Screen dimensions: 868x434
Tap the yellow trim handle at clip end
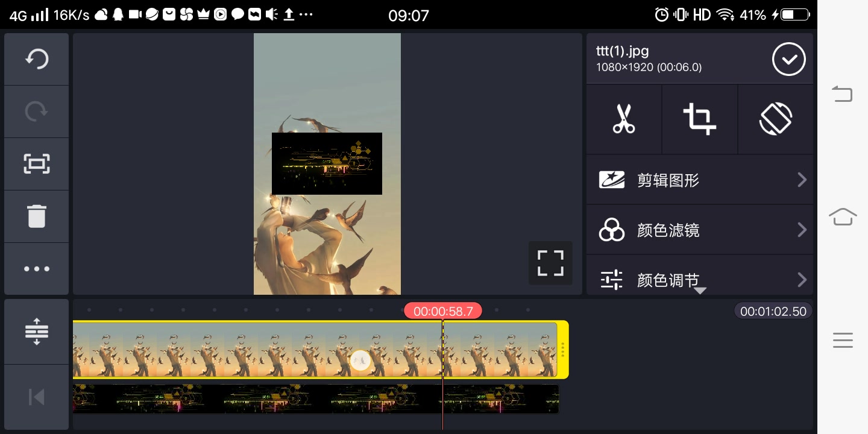[x=562, y=350]
